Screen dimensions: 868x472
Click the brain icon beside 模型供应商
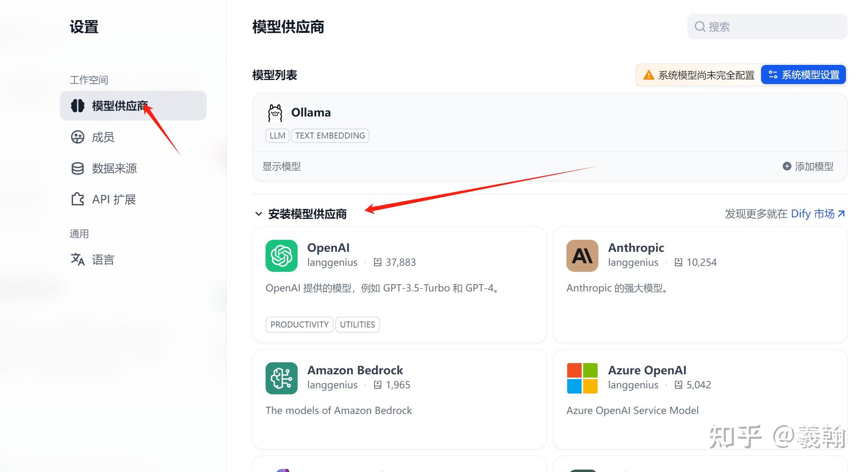click(78, 106)
